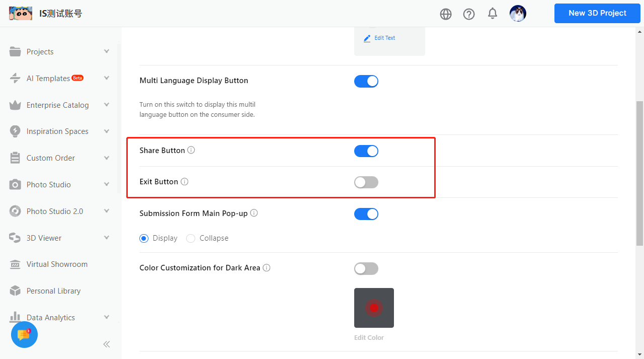
Task: Collapse the sidebar with double chevron
Action: coord(107,344)
